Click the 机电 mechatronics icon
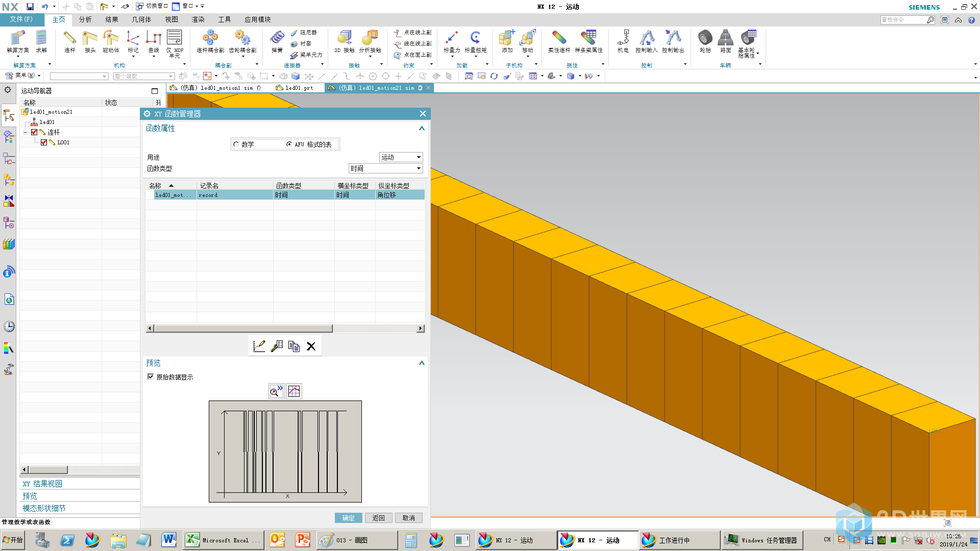Screen dimensions: 980x551 [623, 41]
